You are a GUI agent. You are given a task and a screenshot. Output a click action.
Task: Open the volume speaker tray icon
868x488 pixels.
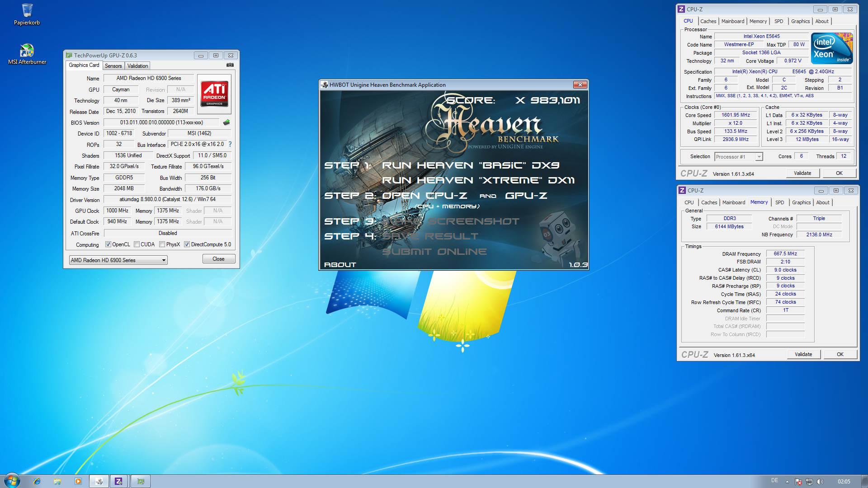(x=821, y=482)
